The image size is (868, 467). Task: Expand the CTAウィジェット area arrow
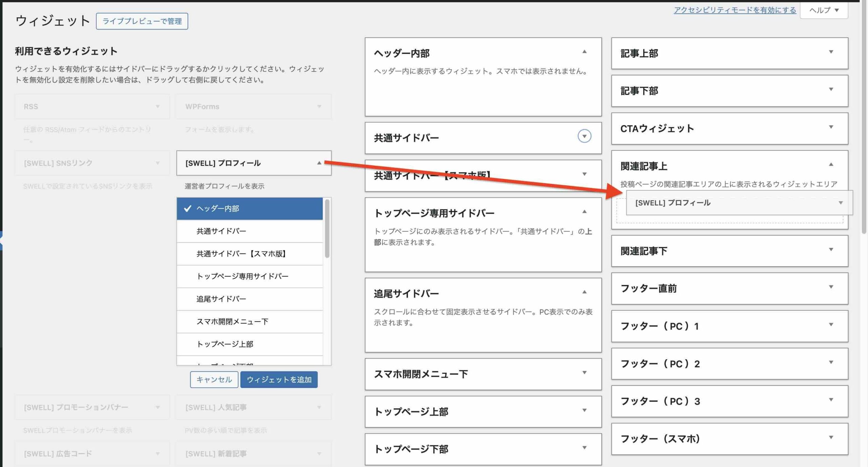pyautogui.click(x=831, y=127)
